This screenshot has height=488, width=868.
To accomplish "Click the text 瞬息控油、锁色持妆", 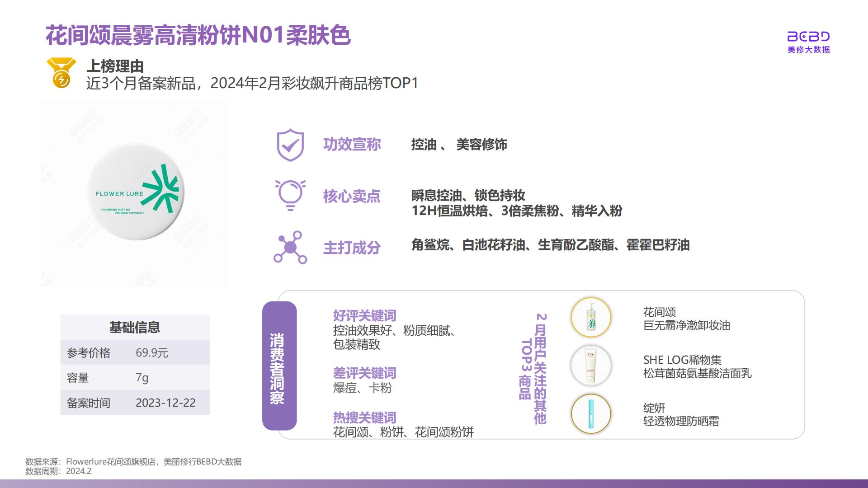I will pyautogui.click(x=468, y=196).
